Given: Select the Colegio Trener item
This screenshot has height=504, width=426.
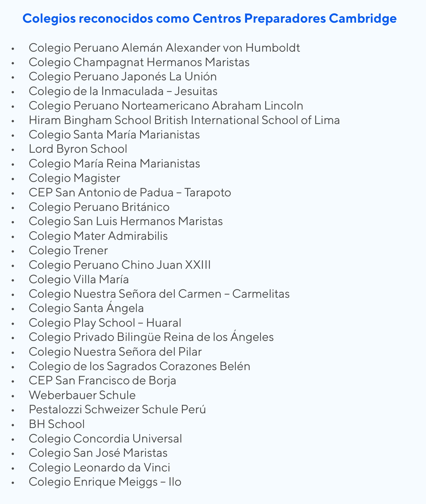Looking at the screenshot, I should coord(68,250).
